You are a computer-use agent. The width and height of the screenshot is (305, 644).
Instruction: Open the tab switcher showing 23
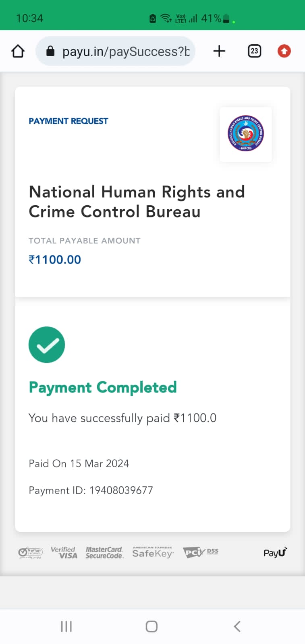click(254, 51)
